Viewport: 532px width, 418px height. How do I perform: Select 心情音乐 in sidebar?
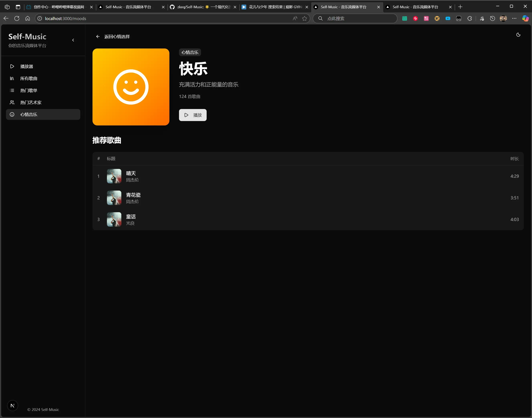coord(29,114)
